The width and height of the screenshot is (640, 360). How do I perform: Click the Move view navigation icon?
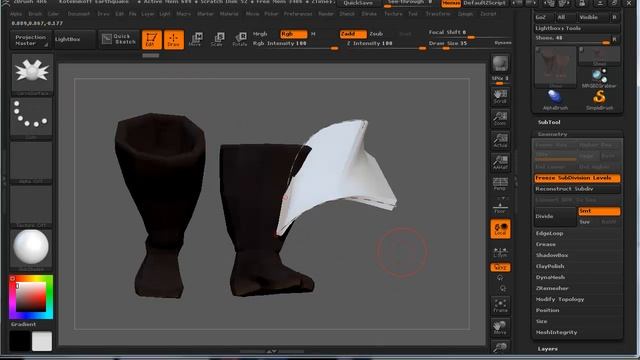point(500,328)
